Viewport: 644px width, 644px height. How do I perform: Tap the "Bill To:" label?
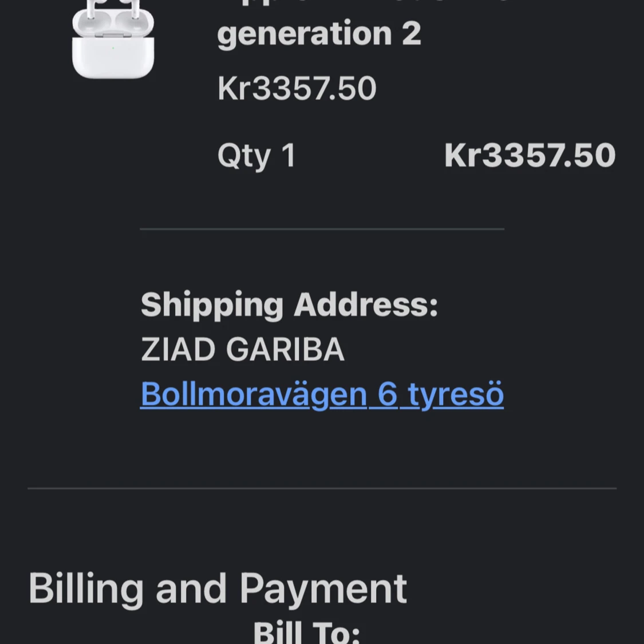point(306,633)
